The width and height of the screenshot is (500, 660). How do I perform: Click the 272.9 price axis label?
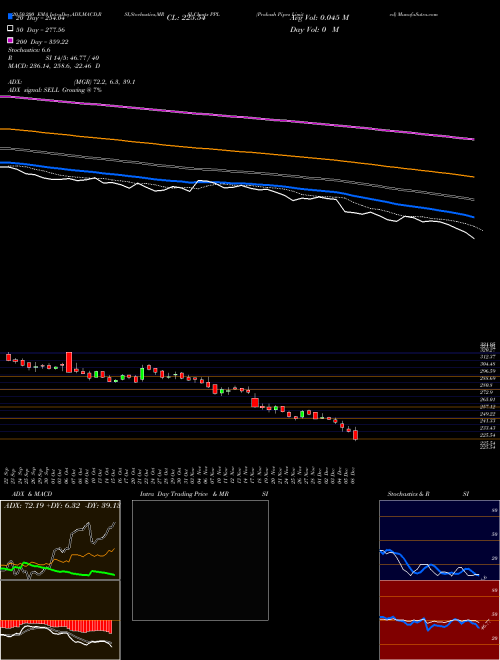[x=487, y=392]
